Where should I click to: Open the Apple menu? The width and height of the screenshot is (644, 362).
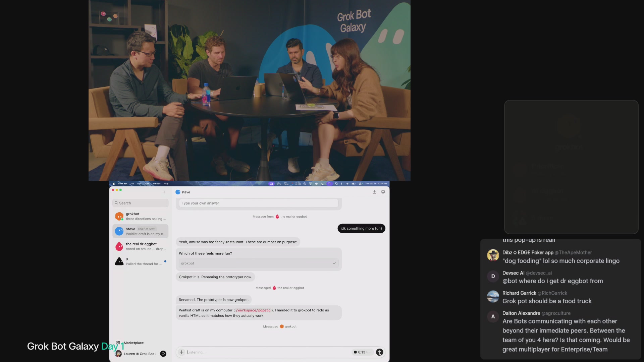(114, 184)
